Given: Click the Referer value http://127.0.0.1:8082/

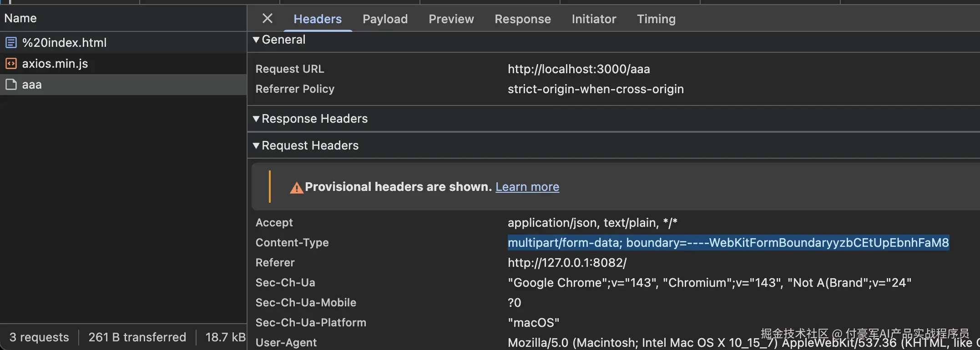Looking at the screenshot, I should [567, 263].
